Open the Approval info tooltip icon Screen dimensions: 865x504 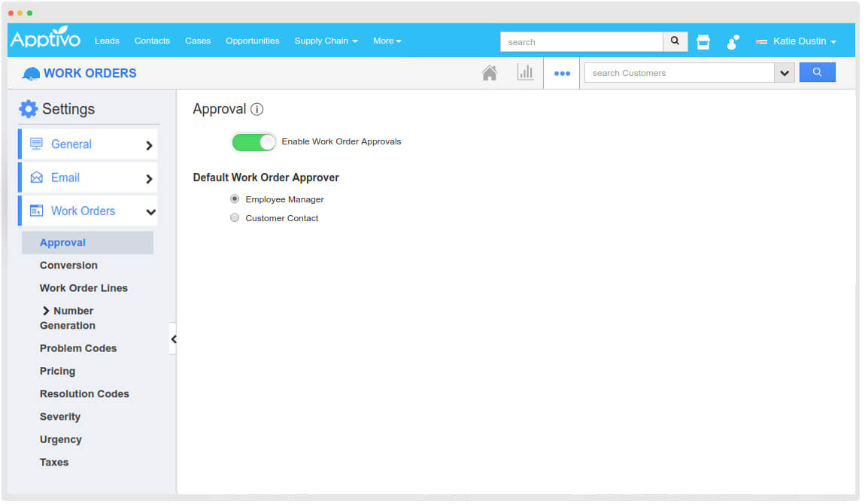pyautogui.click(x=256, y=109)
